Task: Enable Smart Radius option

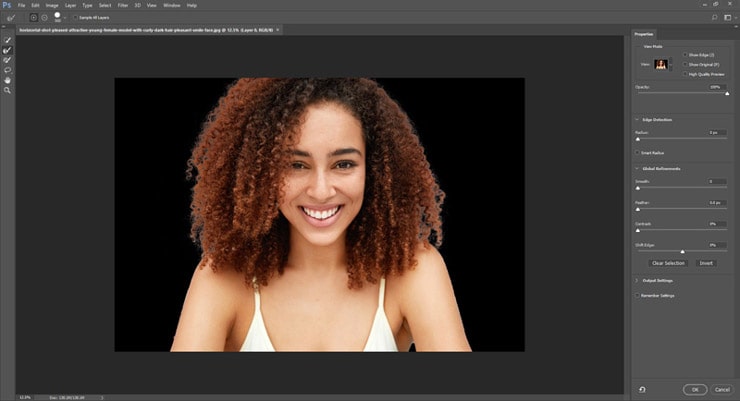Action: tap(638, 152)
